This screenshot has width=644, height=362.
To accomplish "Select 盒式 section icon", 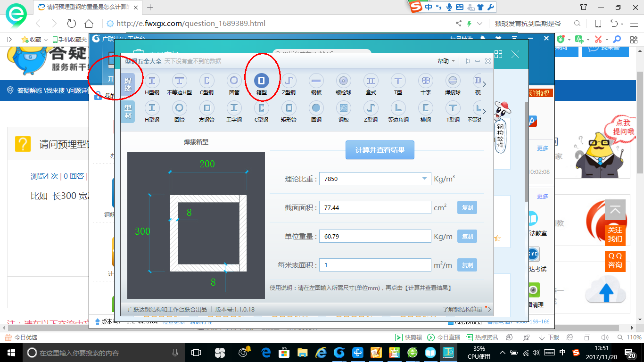I will [x=371, y=81].
